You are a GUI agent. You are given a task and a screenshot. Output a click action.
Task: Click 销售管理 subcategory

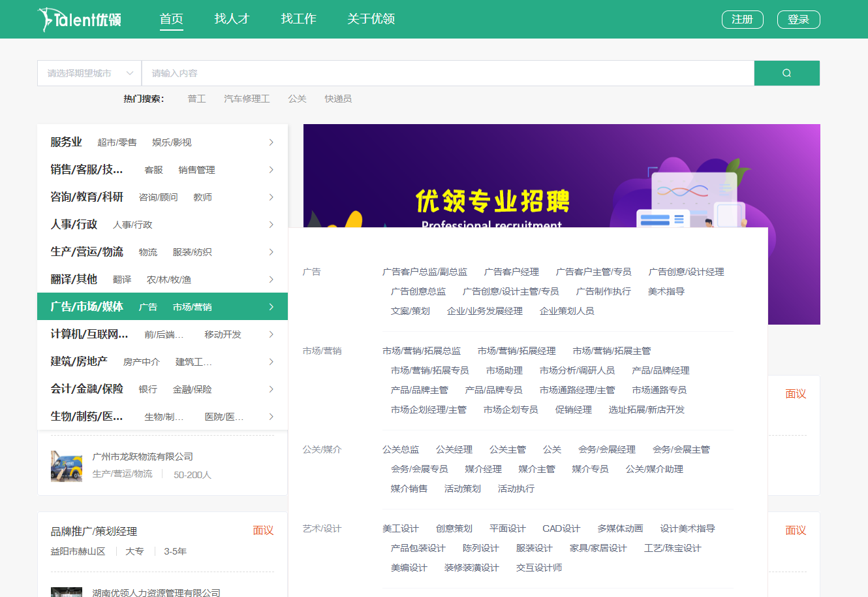click(196, 170)
